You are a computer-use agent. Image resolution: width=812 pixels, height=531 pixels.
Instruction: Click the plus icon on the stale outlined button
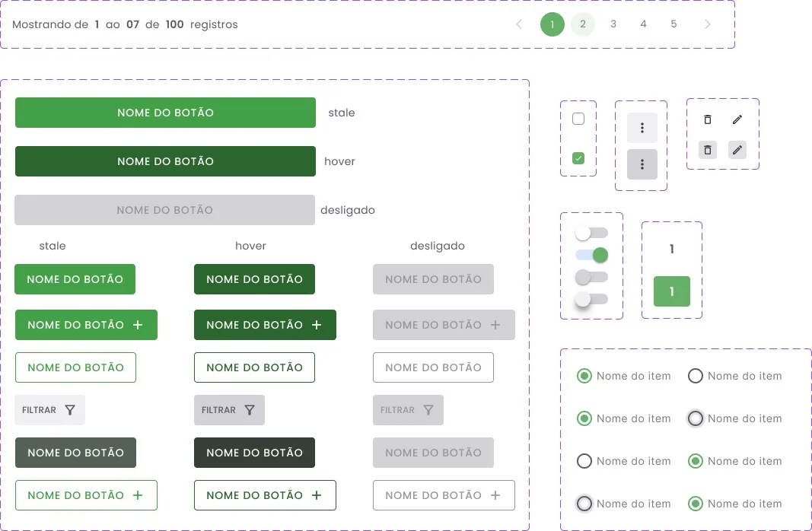[138, 495]
